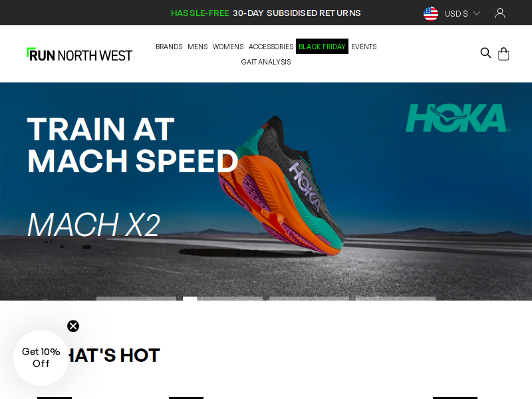Select the first slideshow progress bar
This screenshot has width=532, height=399.
[x=136, y=299]
